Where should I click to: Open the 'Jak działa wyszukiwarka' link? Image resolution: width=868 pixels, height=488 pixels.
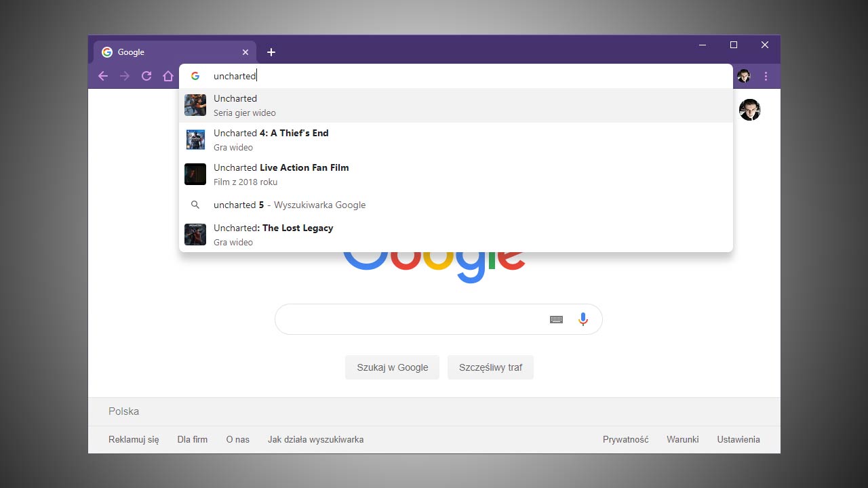(316, 439)
